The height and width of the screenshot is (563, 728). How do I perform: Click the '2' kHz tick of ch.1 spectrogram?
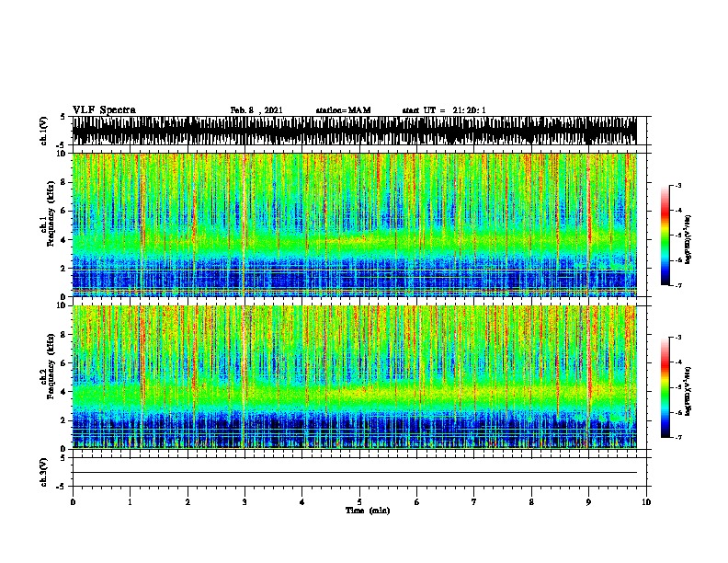click(x=64, y=268)
